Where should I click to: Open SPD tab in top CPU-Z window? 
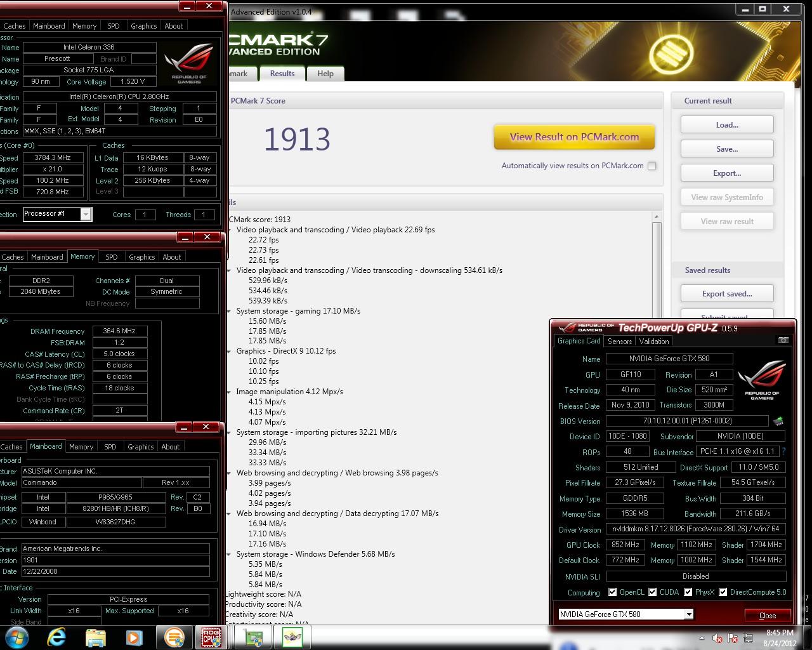click(x=114, y=26)
